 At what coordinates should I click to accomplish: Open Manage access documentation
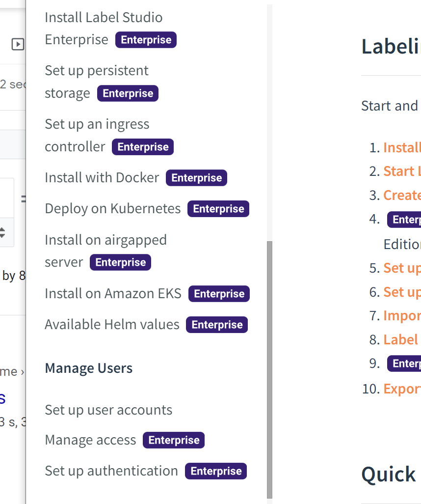[x=90, y=440]
